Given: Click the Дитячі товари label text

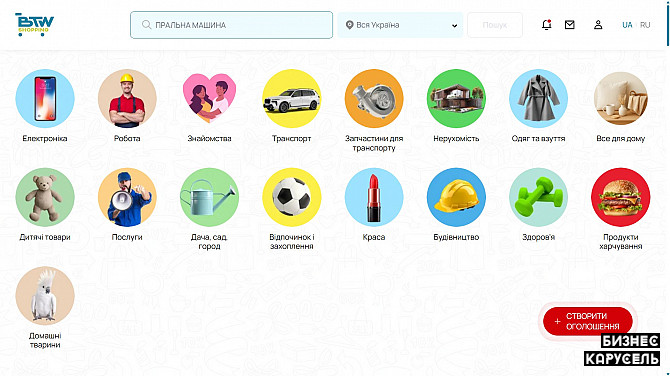Looking at the screenshot, I should pos(45,237).
